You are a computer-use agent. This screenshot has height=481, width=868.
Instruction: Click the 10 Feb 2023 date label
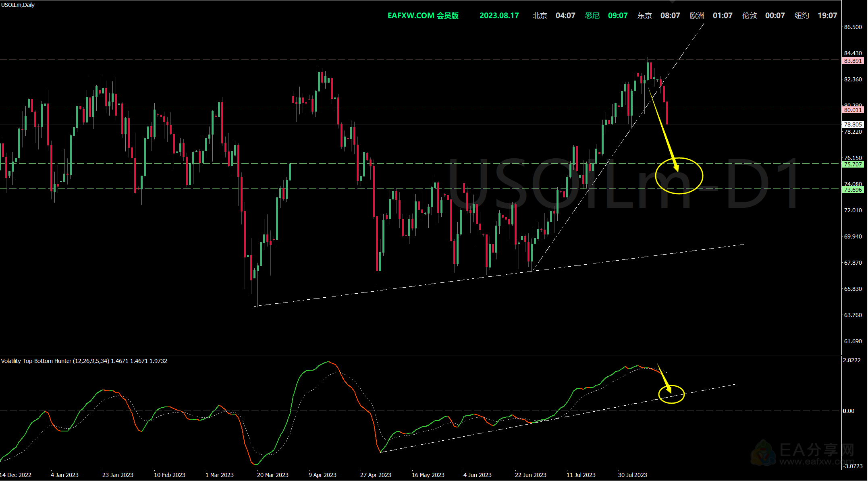point(170,475)
